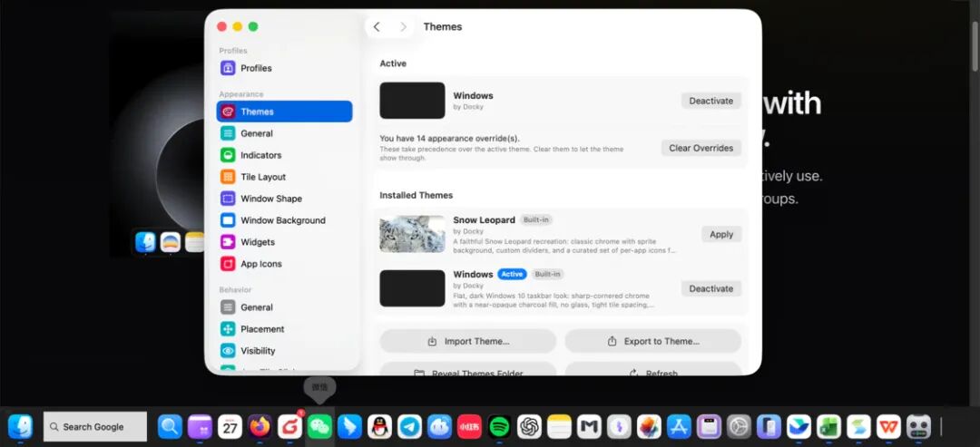The height and width of the screenshot is (447, 980).
Task: Open Tile Layout settings
Action: [x=284, y=177]
